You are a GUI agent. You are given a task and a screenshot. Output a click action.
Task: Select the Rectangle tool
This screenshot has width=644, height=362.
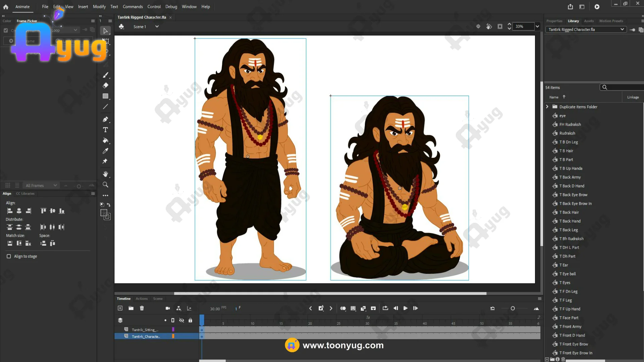pyautogui.click(x=105, y=96)
